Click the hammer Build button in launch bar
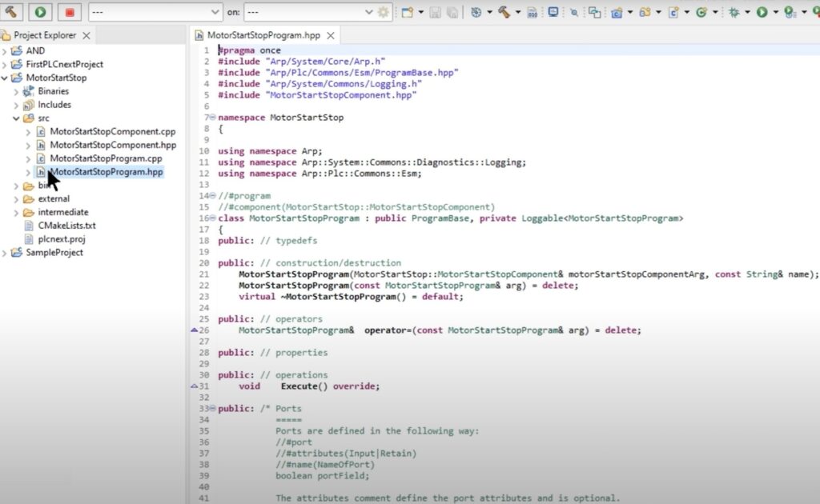 13,12
